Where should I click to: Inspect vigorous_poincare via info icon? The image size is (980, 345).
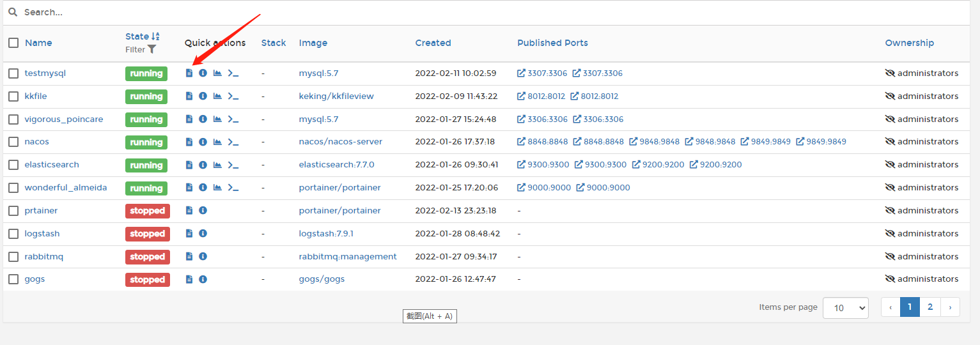point(203,119)
